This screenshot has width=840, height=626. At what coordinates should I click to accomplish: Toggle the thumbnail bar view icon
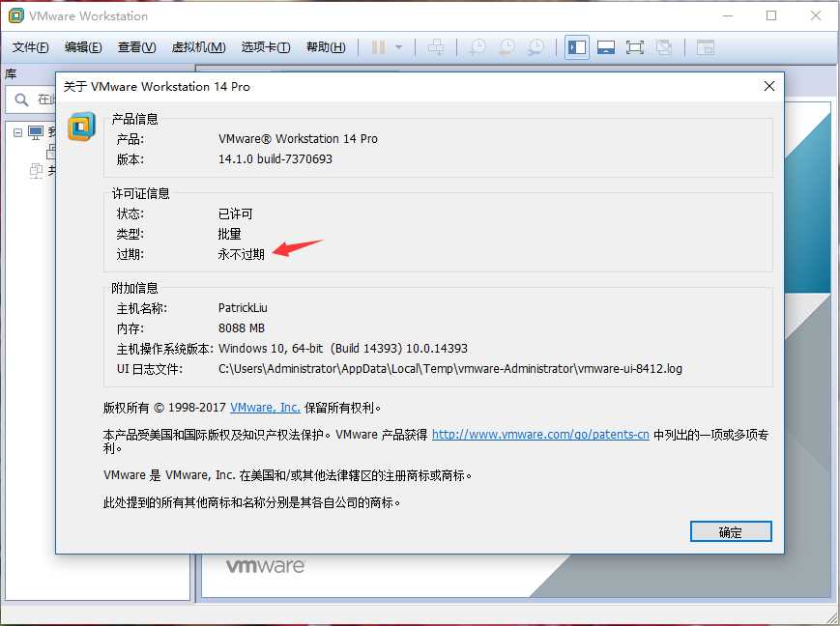(606, 47)
